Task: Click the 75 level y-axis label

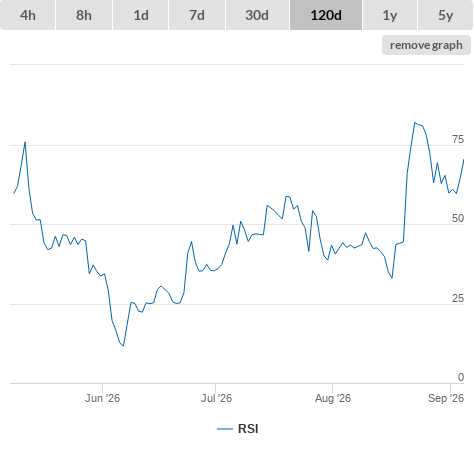Action: [x=458, y=139]
